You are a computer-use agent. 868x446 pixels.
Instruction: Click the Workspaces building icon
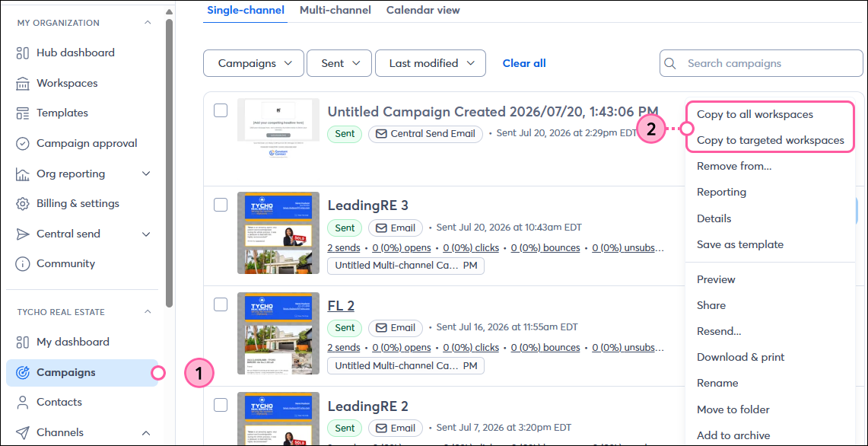[22, 83]
